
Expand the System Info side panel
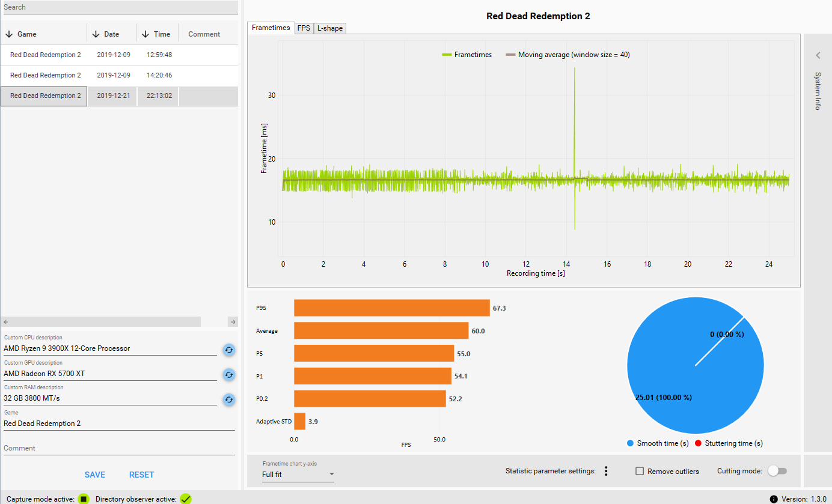[x=818, y=55]
